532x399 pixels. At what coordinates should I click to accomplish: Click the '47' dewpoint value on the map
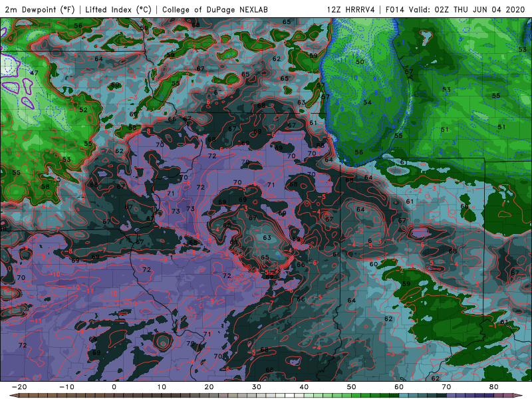coord(34,73)
